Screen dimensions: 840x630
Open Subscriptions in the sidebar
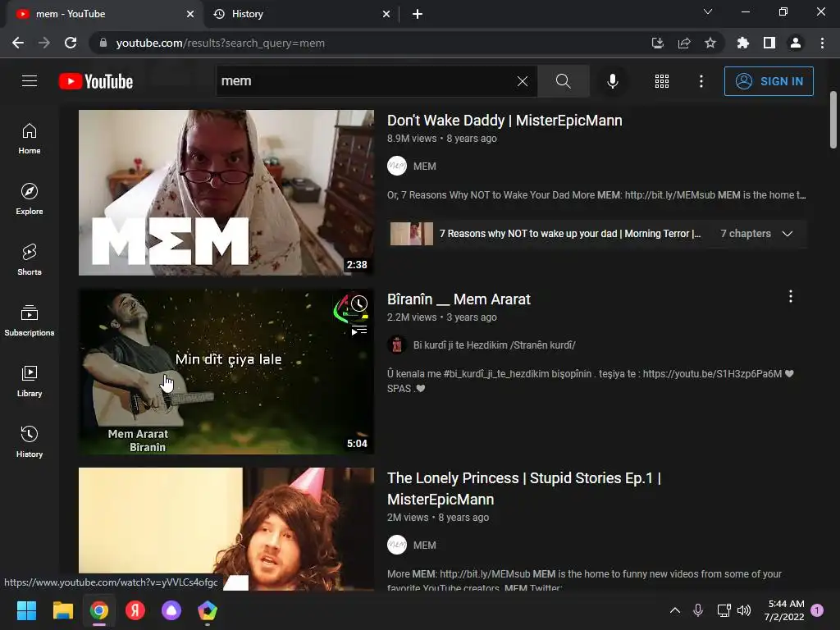tap(30, 321)
